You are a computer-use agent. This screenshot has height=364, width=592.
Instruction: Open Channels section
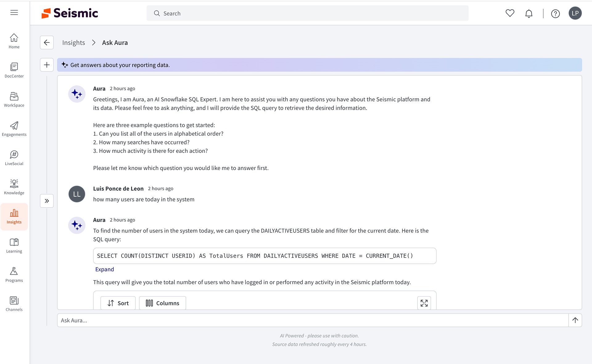click(x=14, y=304)
